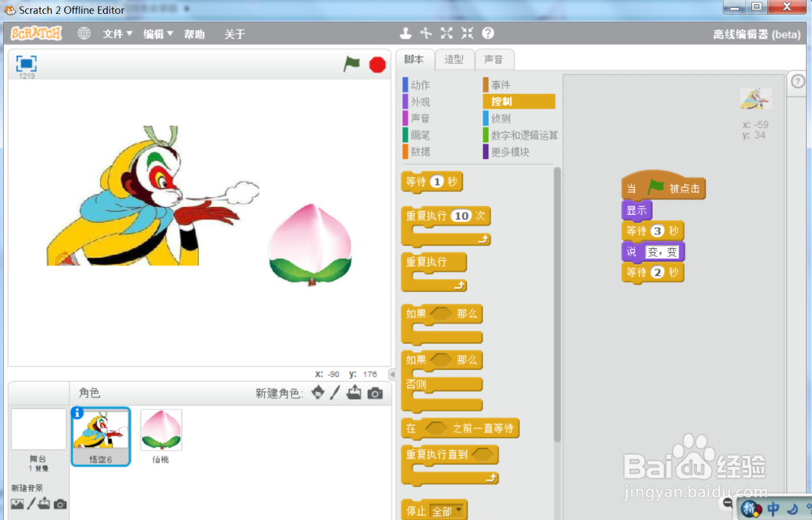Select the 侦测 block category
This screenshot has width=812, height=520.
497,118
